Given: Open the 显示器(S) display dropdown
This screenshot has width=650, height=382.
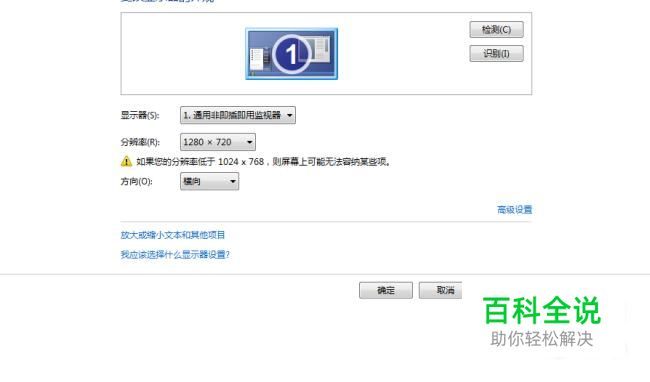Looking at the screenshot, I should coord(238,115).
